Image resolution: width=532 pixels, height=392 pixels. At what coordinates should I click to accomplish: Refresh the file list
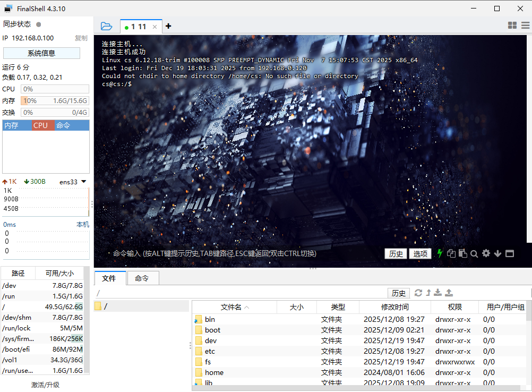[x=418, y=293]
